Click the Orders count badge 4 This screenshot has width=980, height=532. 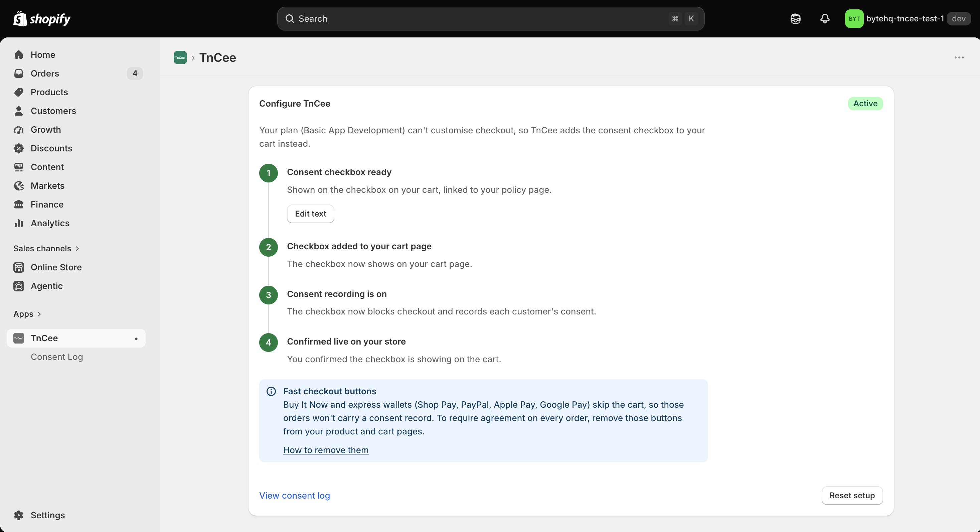(x=135, y=74)
